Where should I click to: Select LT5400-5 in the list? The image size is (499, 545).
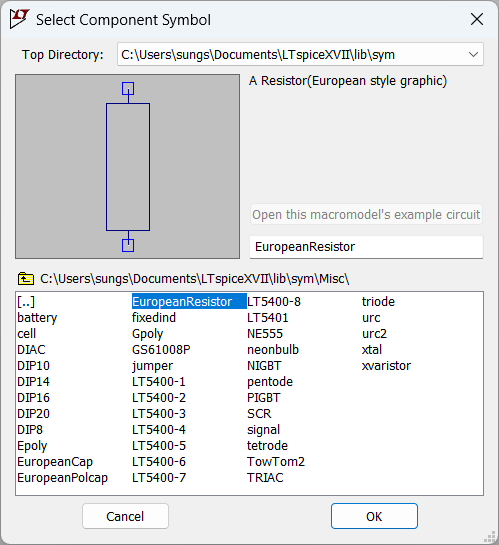[x=159, y=446]
